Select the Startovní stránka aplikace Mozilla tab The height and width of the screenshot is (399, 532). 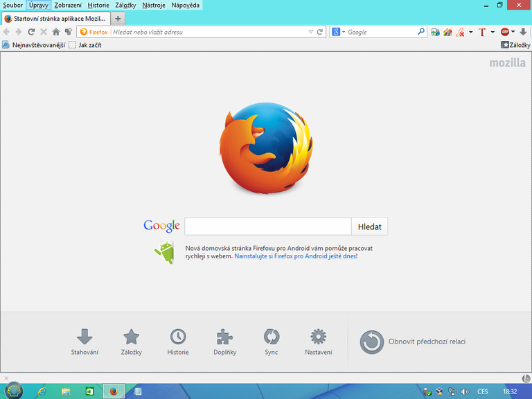tap(56, 18)
